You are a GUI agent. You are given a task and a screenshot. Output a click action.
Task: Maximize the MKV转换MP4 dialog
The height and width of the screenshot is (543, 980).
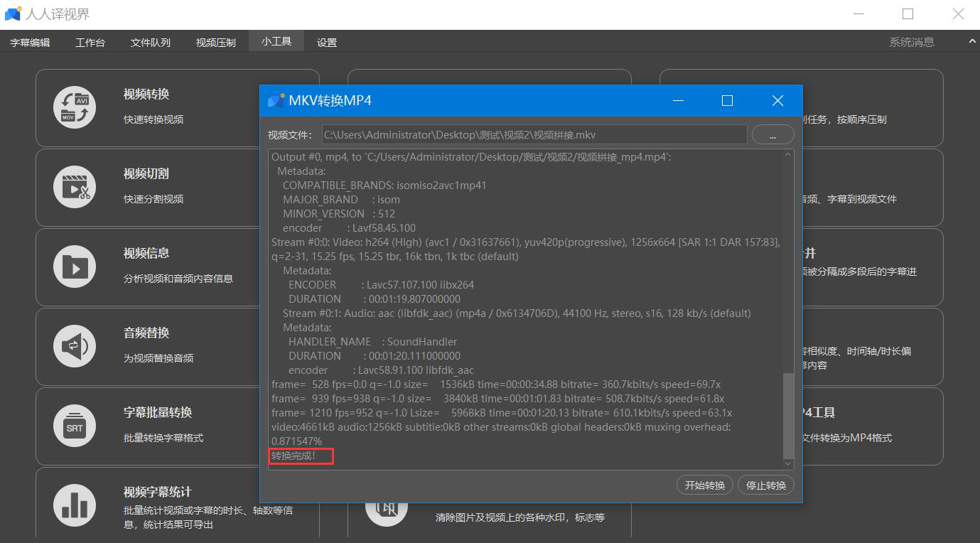click(727, 101)
